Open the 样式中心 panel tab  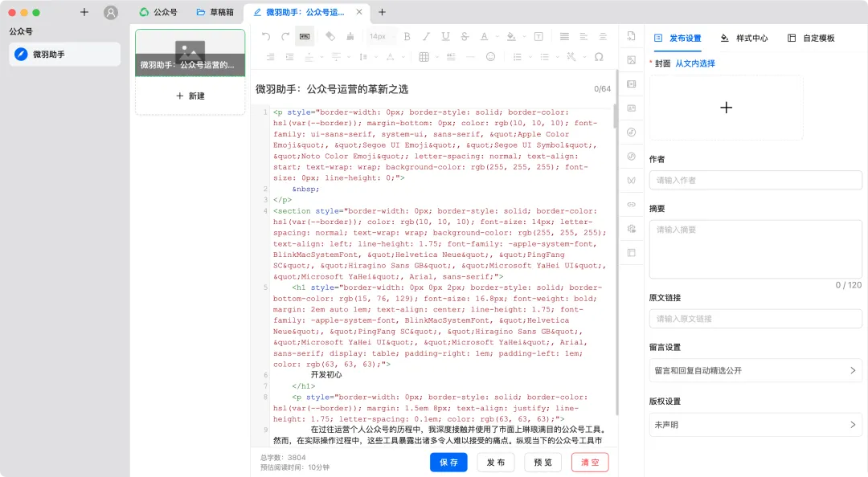[744, 39]
